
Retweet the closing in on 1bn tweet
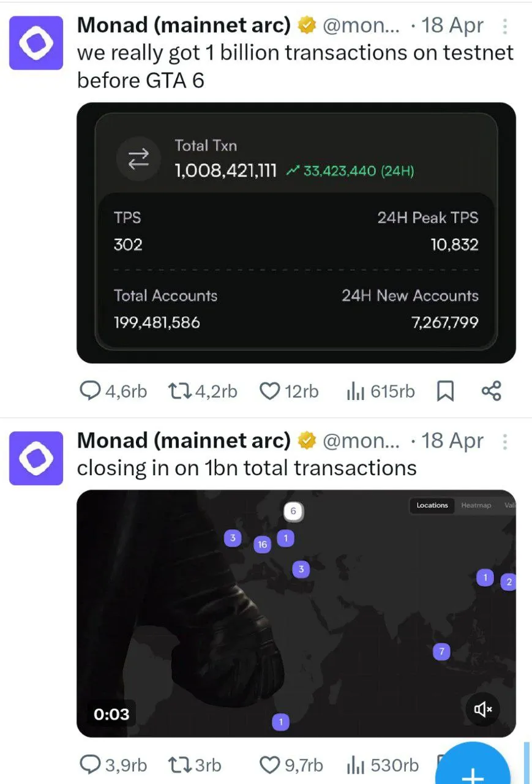point(179,764)
